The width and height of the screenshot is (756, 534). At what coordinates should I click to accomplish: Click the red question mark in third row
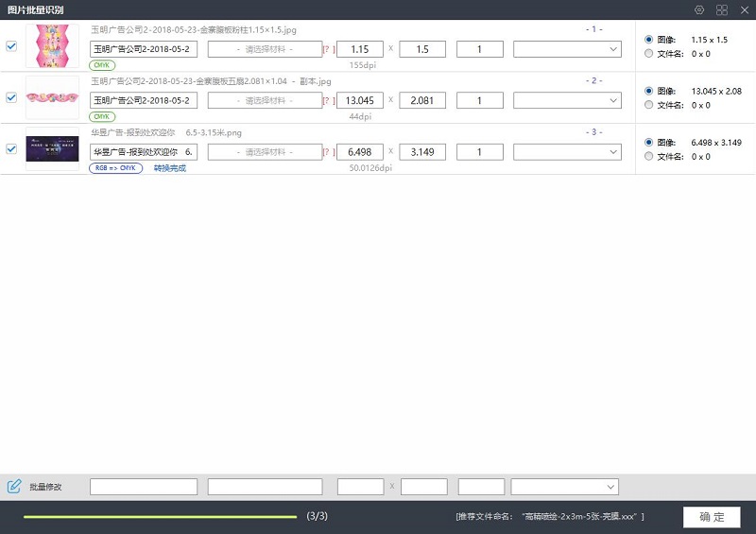(x=328, y=152)
